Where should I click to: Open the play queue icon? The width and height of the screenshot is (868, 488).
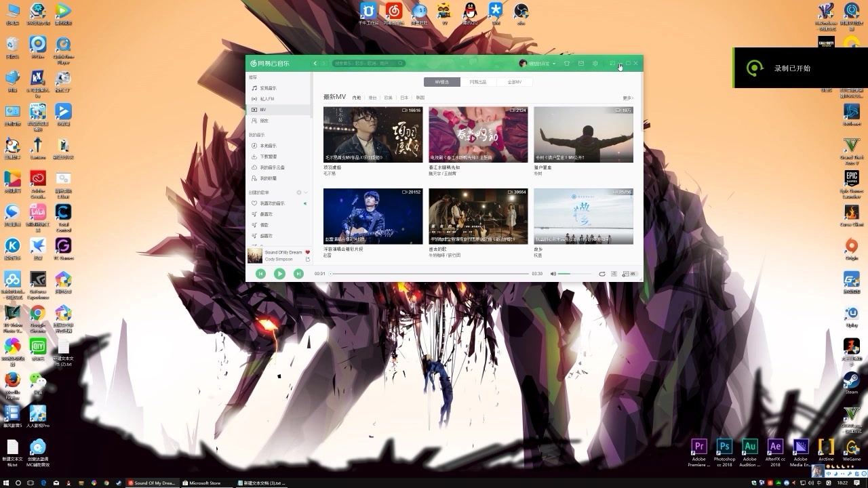pyautogui.click(x=631, y=274)
